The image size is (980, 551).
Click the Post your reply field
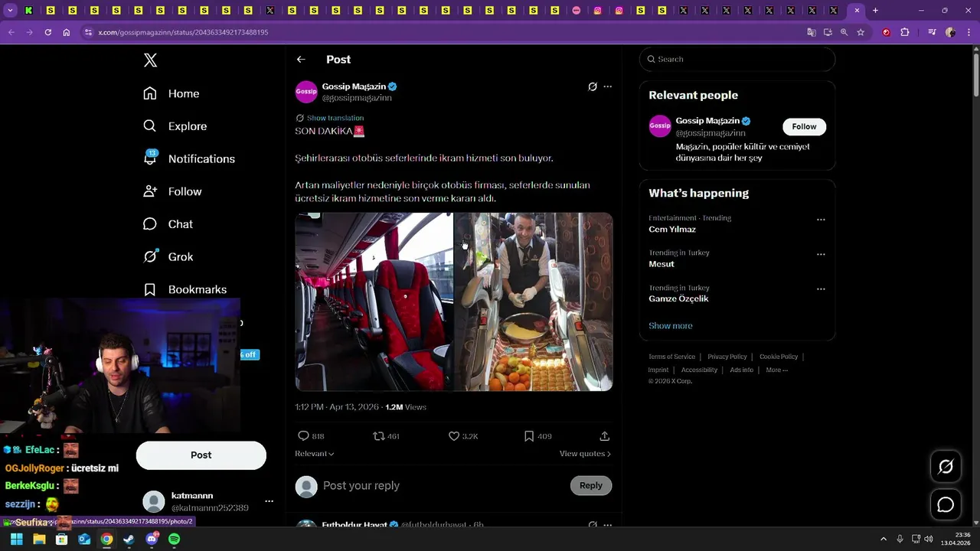[440, 486]
